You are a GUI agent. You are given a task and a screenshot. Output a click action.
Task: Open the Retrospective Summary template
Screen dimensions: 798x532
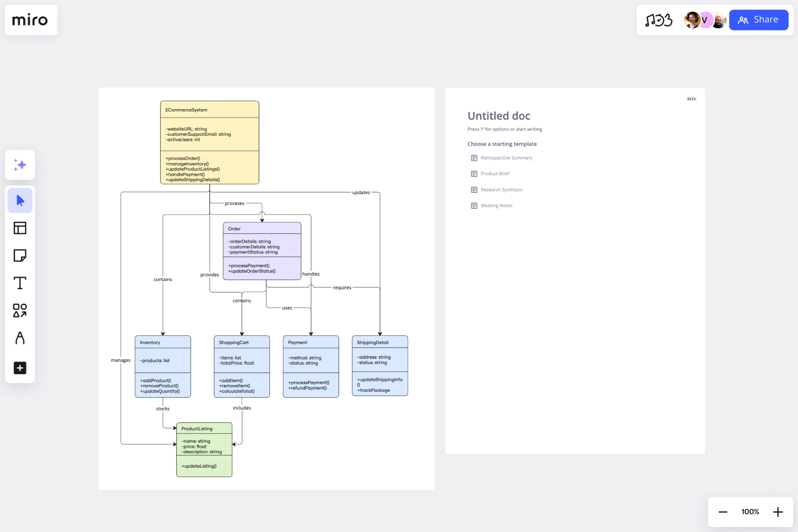506,157
